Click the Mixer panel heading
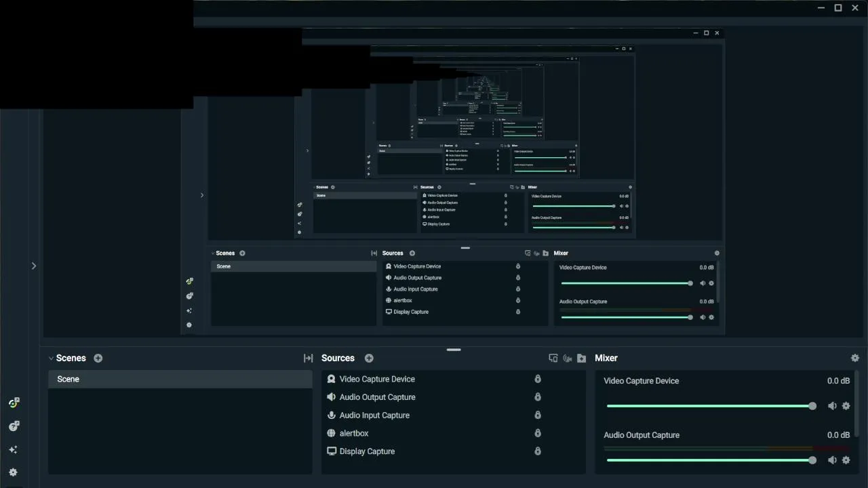Viewport: 868px width, 488px height. 606,358
